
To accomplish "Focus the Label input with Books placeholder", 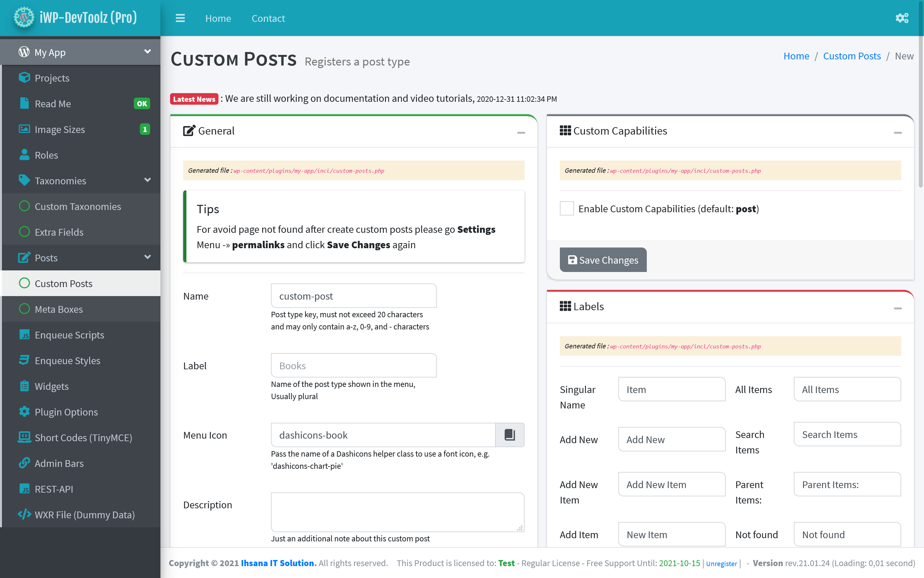I will pos(354,365).
